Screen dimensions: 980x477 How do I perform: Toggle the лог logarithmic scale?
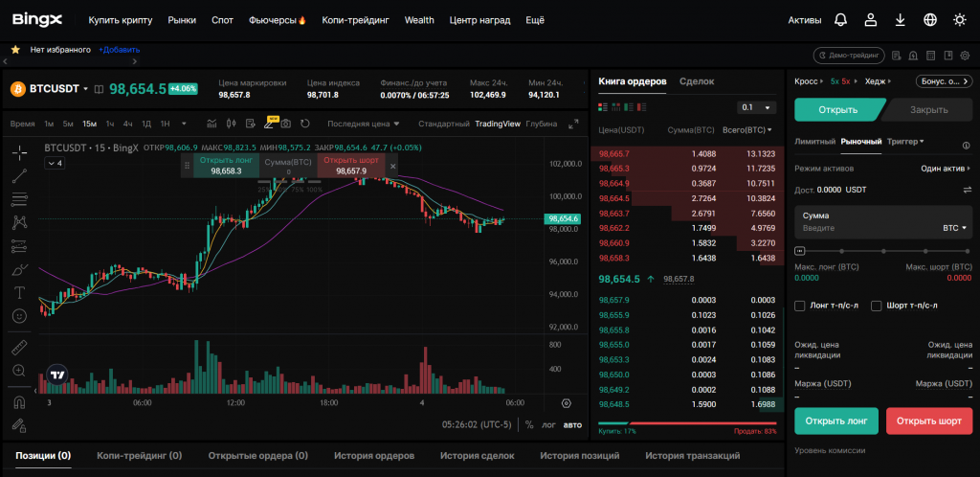pos(548,424)
